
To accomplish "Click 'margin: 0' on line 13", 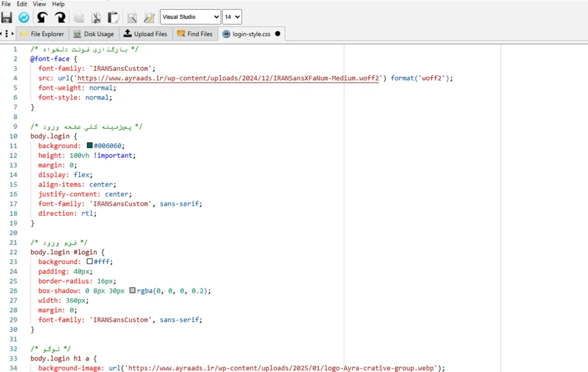I will (57, 165).
